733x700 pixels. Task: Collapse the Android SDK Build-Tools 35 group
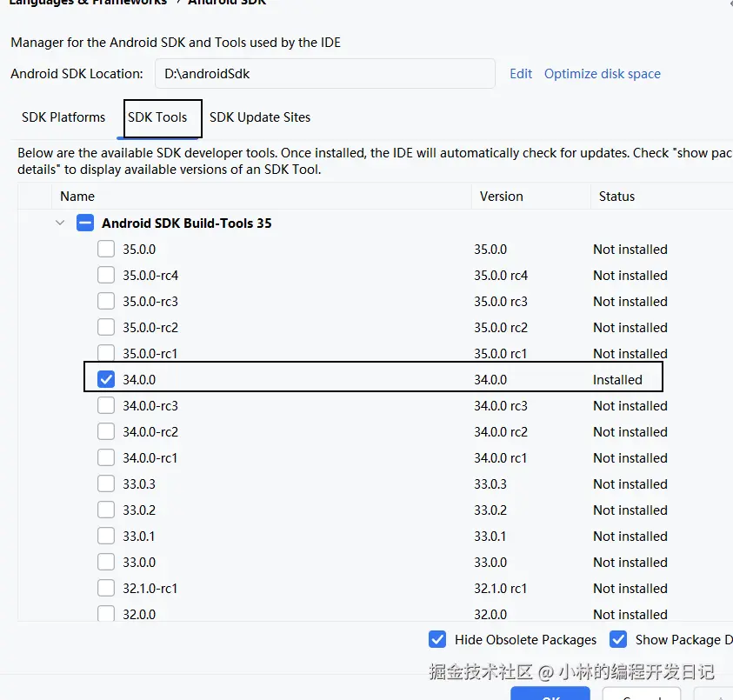60,223
